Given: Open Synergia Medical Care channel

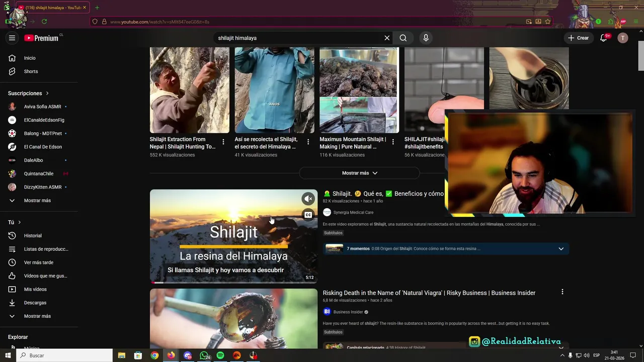Looking at the screenshot, I should [x=353, y=213].
